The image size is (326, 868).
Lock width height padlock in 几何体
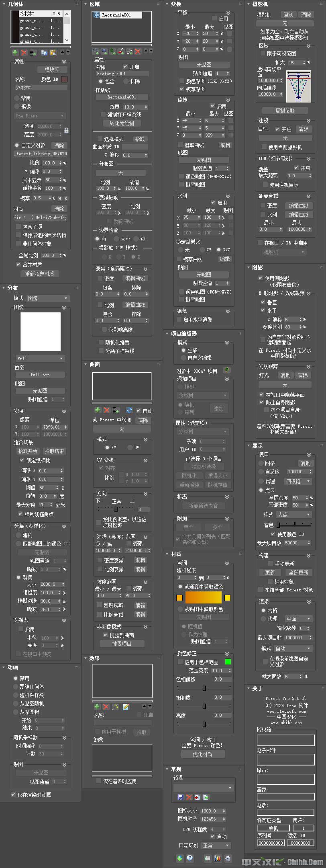click(x=66, y=130)
